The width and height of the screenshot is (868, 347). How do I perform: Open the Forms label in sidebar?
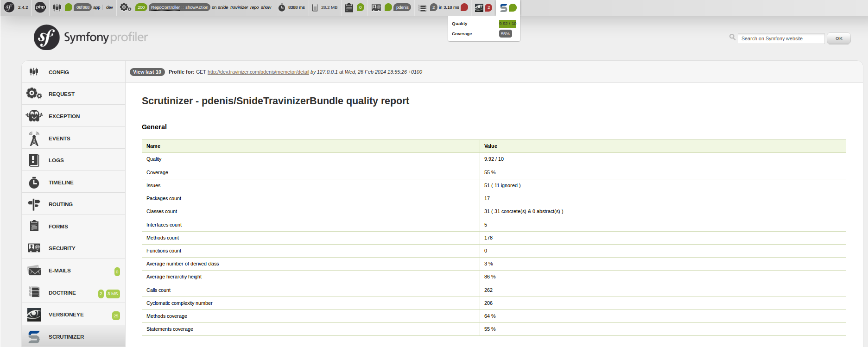click(58, 227)
